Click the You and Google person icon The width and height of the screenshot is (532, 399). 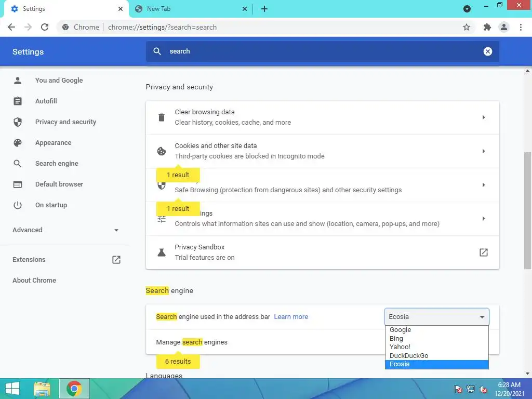(18, 81)
